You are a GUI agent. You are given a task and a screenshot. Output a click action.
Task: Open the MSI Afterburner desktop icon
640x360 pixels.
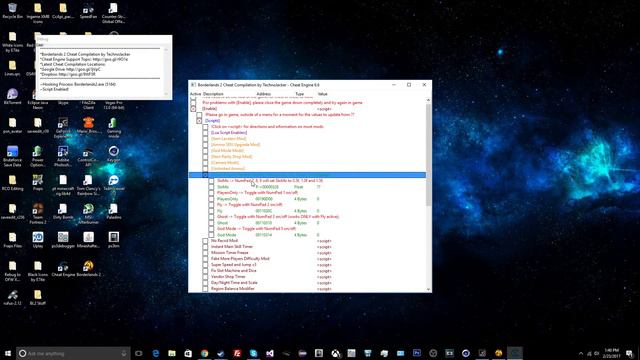pos(88,213)
